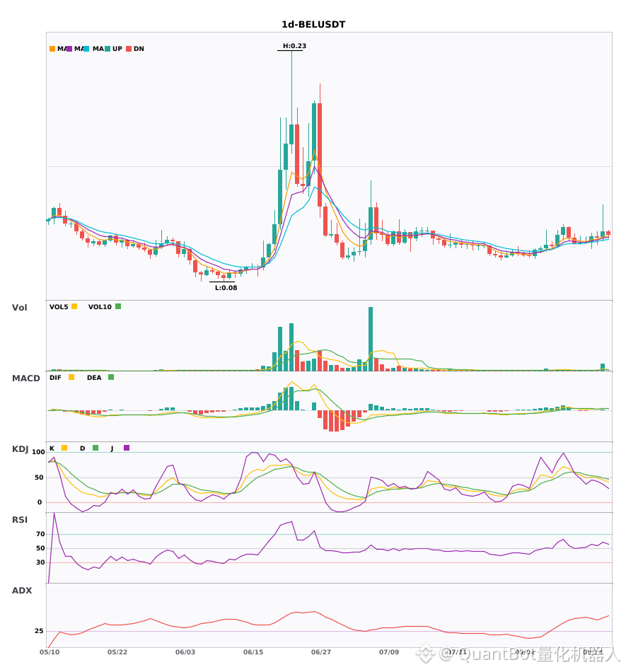
Task: Click the 100 value on KDJ axis
Action: pyautogui.click(x=38, y=452)
